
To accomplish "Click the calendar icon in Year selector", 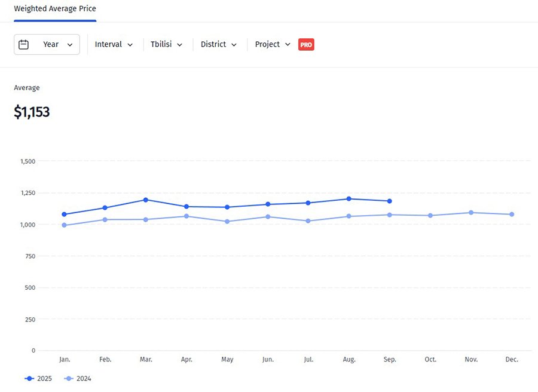I will (x=24, y=44).
